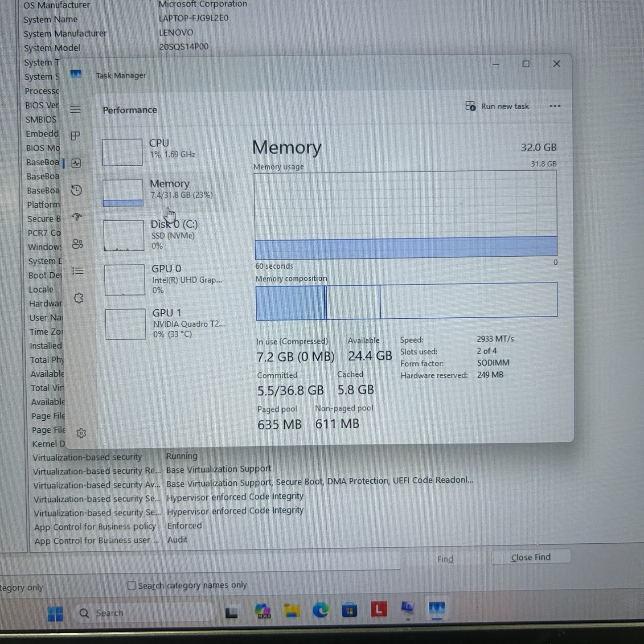644x644 pixels.
Task: Click the Task Manager taskbar icon
Action: (437, 608)
